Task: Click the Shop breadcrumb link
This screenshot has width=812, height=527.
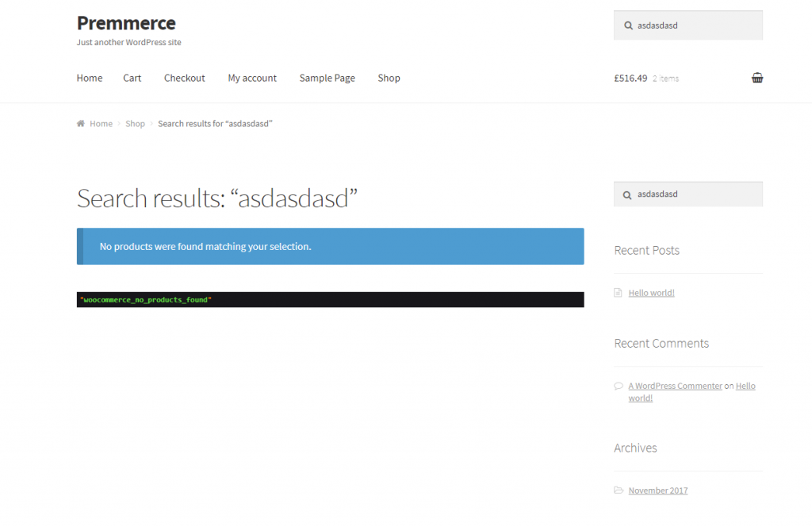Action: [135, 123]
